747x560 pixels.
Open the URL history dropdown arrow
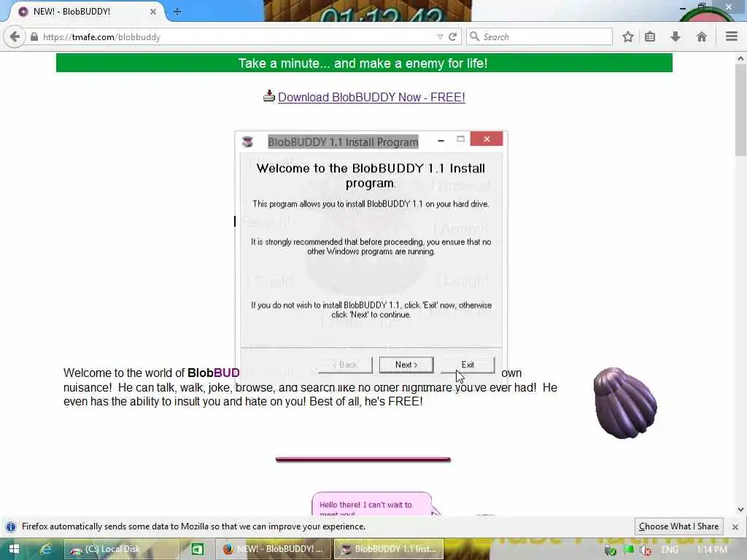[x=440, y=36]
